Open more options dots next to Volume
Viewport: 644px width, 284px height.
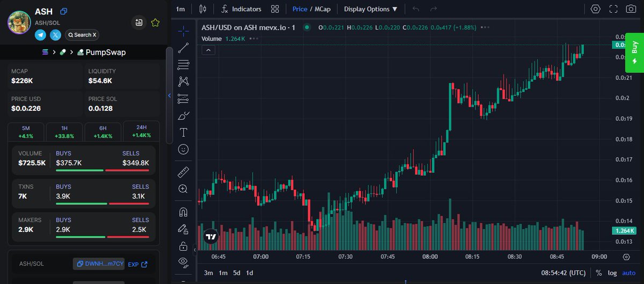pyautogui.click(x=254, y=39)
